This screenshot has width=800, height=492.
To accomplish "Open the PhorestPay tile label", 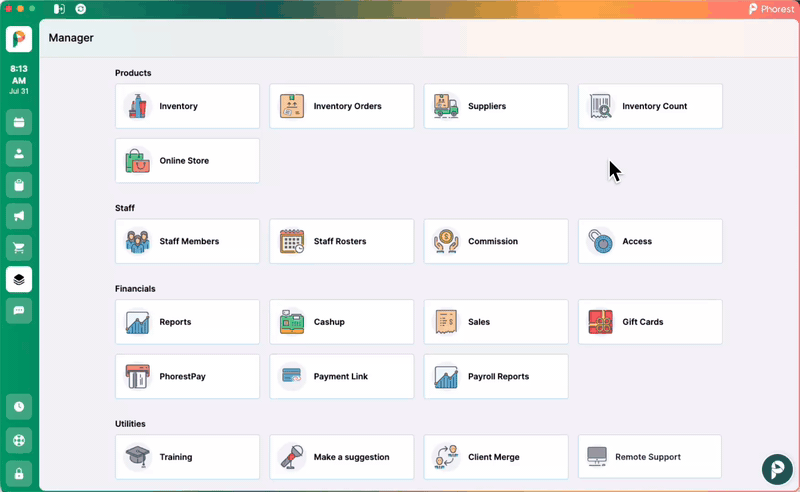I will tap(182, 377).
